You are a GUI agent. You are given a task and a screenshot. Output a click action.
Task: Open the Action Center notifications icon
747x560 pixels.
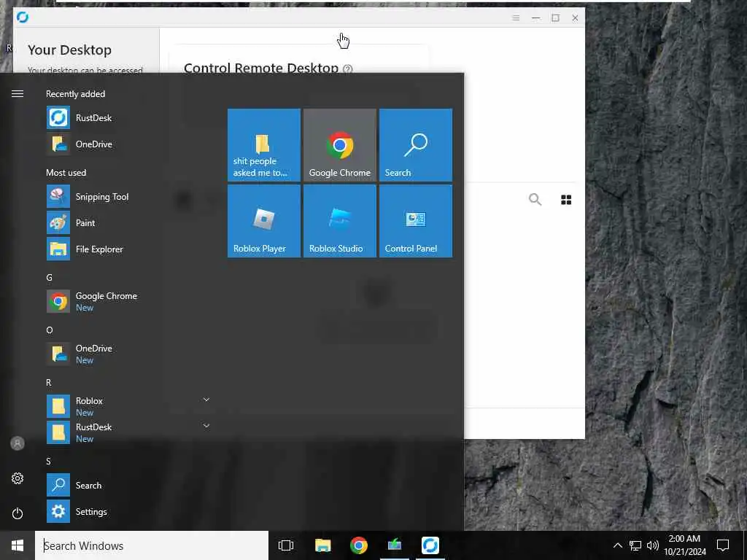(723, 545)
